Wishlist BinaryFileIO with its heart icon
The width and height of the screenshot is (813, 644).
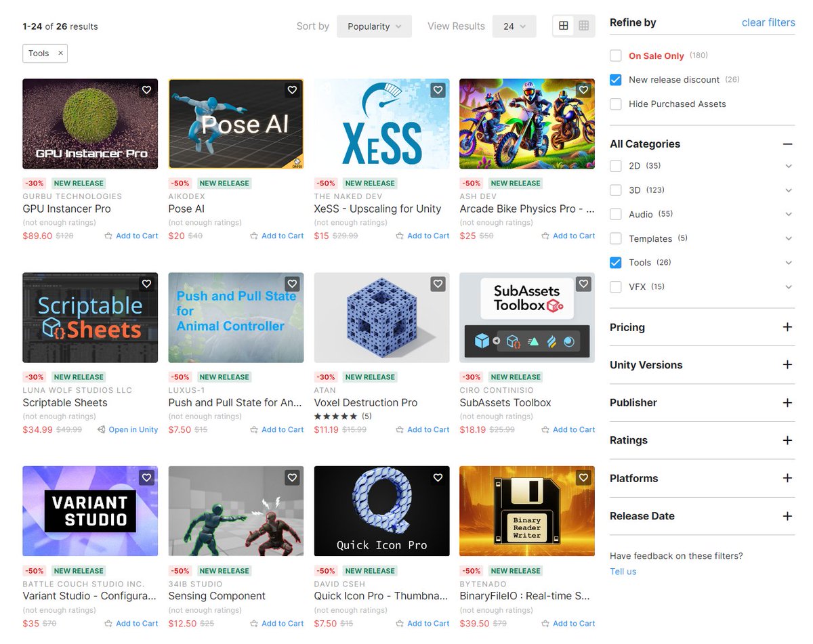tap(583, 477)
